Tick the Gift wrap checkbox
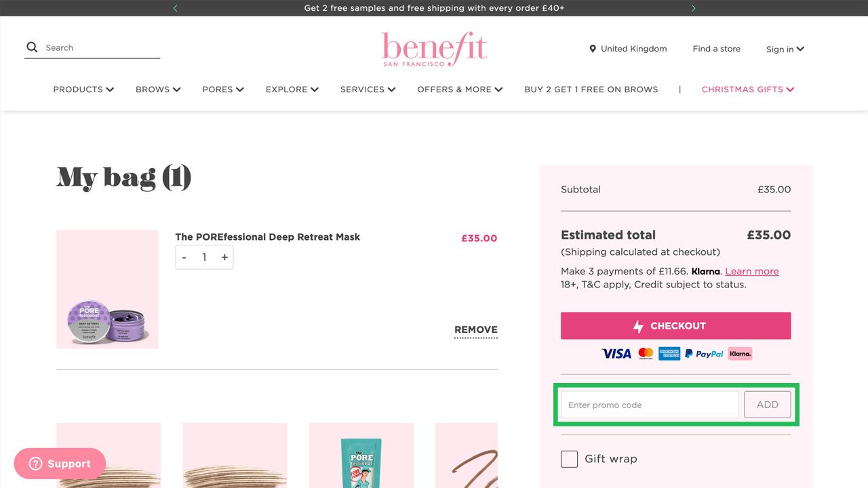Screen dimensions: 868x488 [570, 459]
